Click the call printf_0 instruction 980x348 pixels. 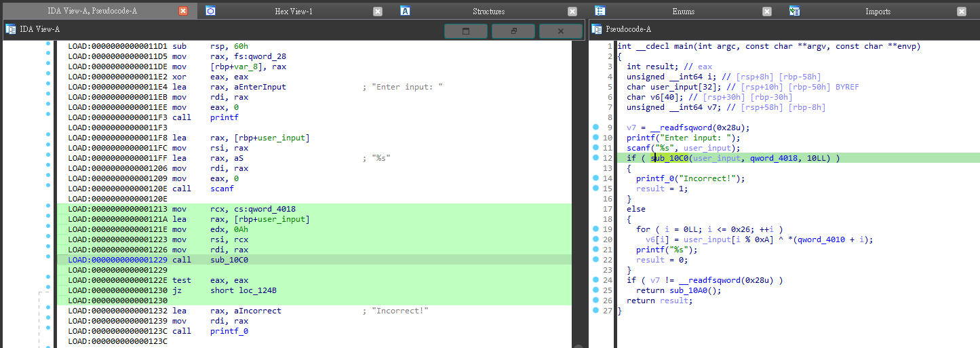[210, 331]
